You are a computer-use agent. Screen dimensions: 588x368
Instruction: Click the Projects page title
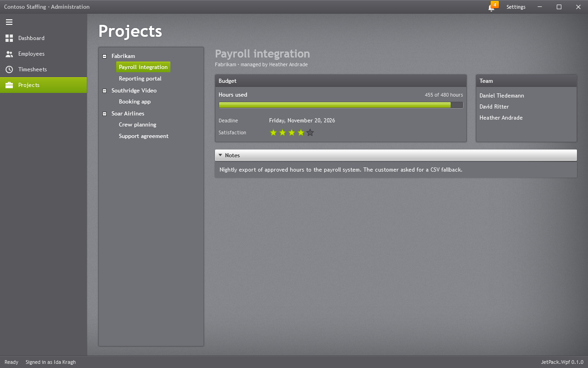130,31
